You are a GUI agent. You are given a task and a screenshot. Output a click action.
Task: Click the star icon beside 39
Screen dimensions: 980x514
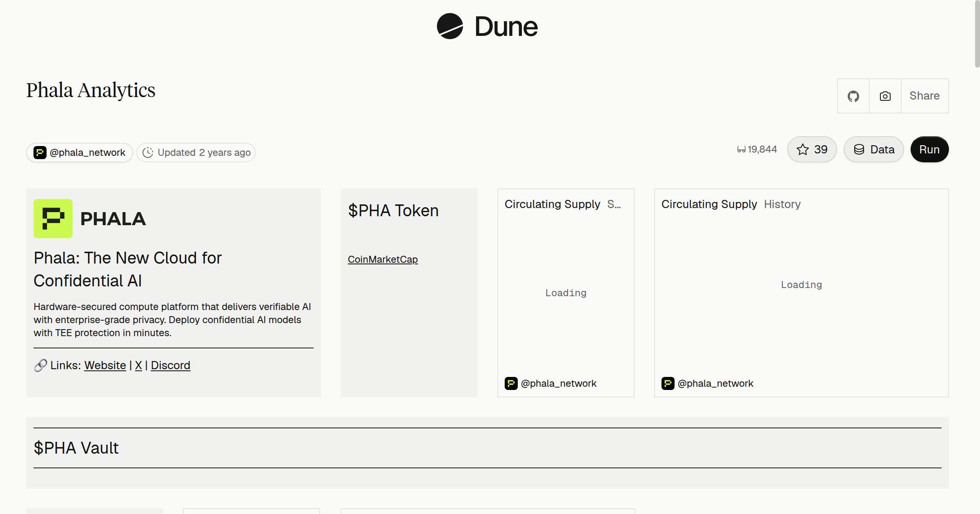click(802, 149)
